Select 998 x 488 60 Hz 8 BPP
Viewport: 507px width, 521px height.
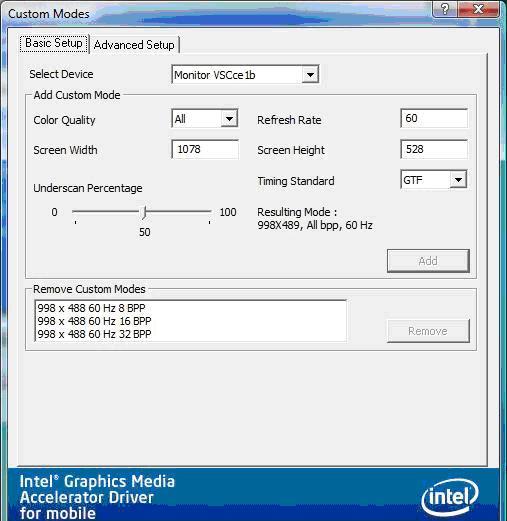coord(91,308)
